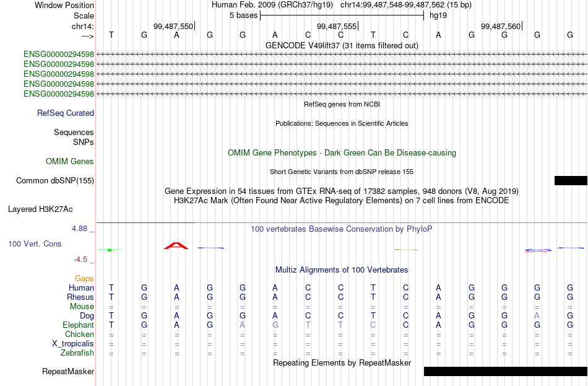Open the RepeatMasker track label

[x=68, y=371]
